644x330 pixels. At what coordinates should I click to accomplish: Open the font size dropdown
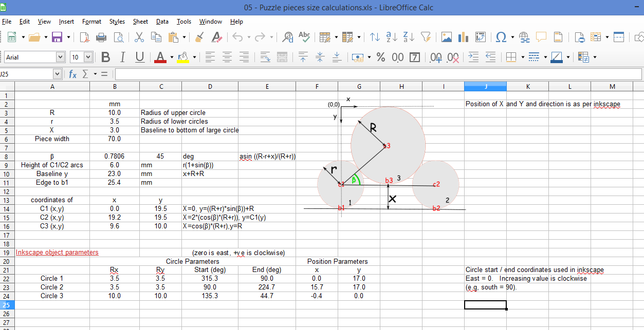(87, 57)
